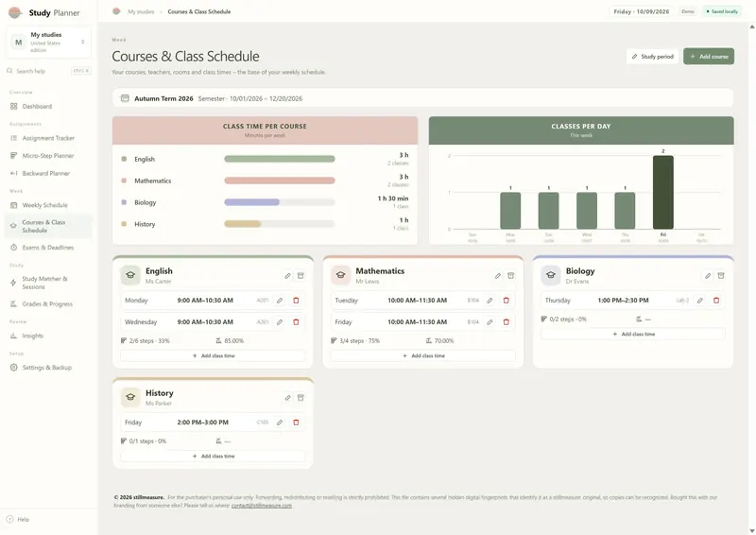Open Exams & Deadlines page

coord(48,248)
